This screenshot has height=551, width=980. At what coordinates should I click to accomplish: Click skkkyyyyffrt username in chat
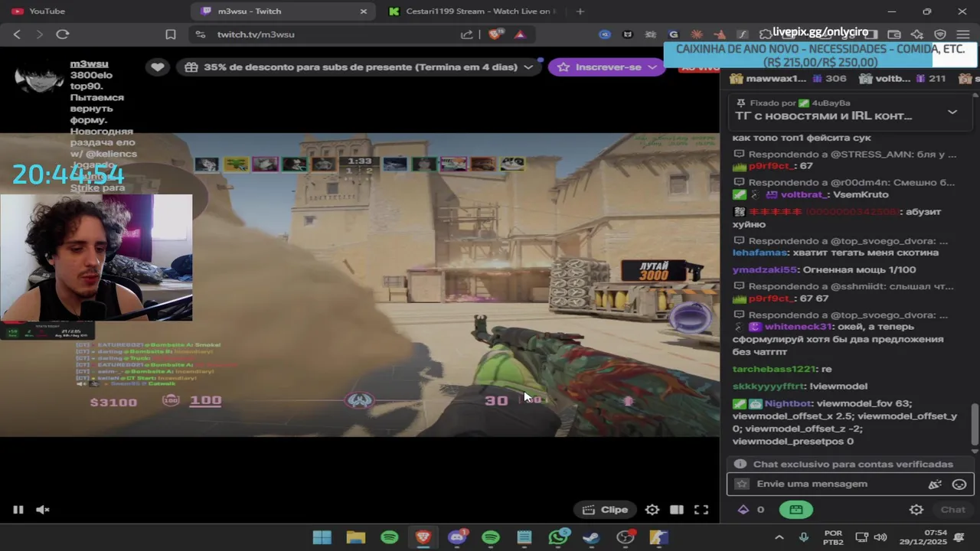coord(769,386)
